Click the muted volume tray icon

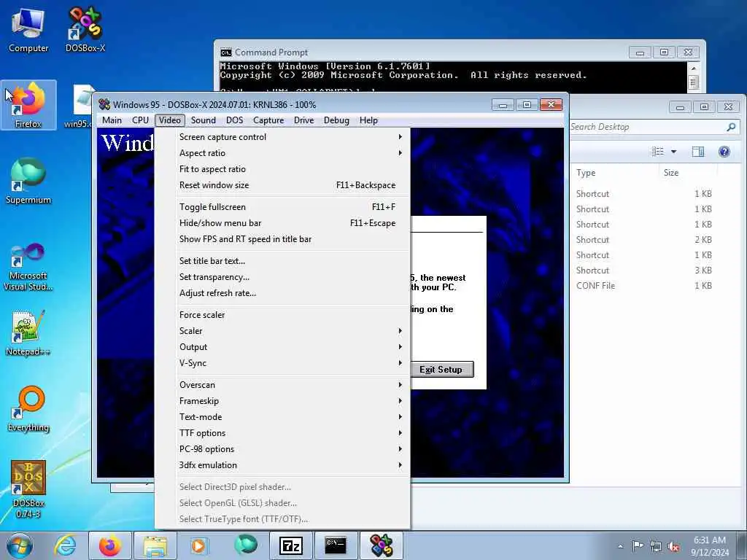(673, 546)
